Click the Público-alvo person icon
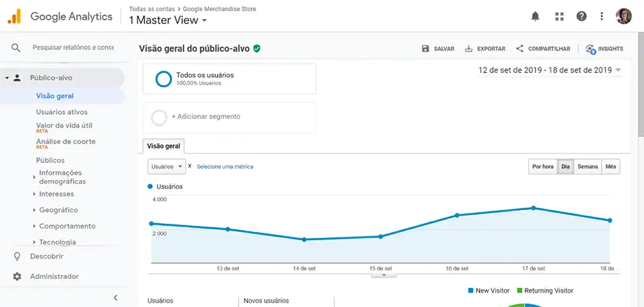This screenshot has height=307, width=644. click(x=17, y=78)
